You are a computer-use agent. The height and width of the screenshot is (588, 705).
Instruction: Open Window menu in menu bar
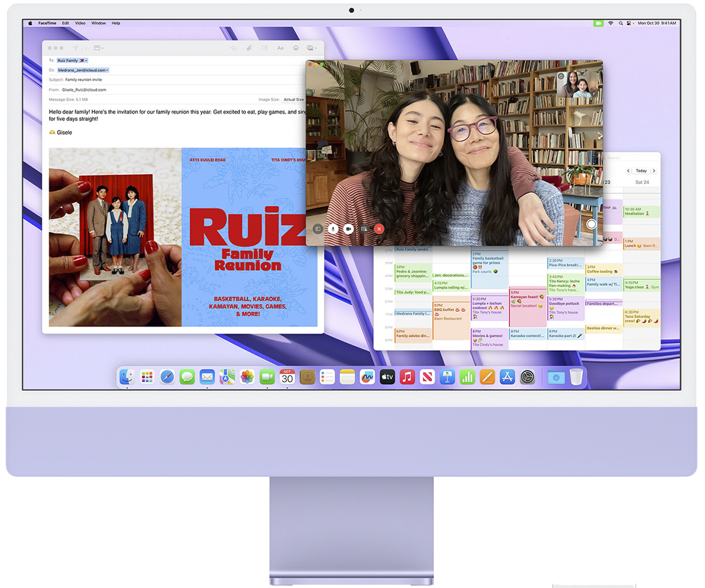[x=98, y=23]
